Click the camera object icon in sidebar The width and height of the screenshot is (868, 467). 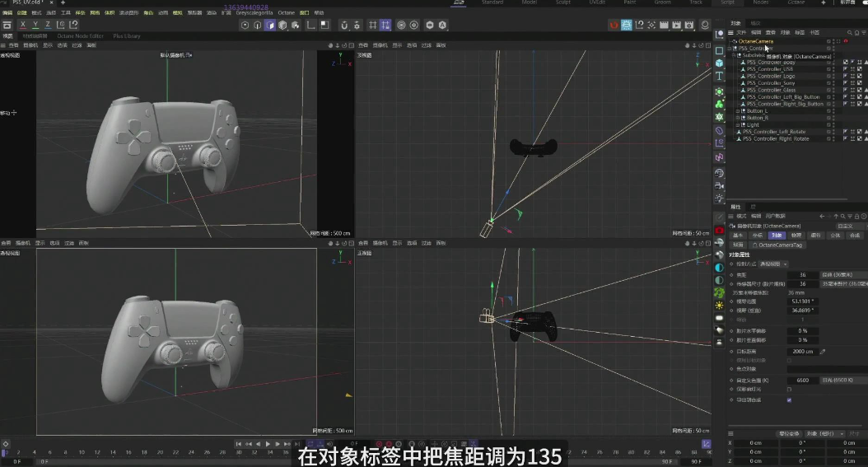(719, 186)
